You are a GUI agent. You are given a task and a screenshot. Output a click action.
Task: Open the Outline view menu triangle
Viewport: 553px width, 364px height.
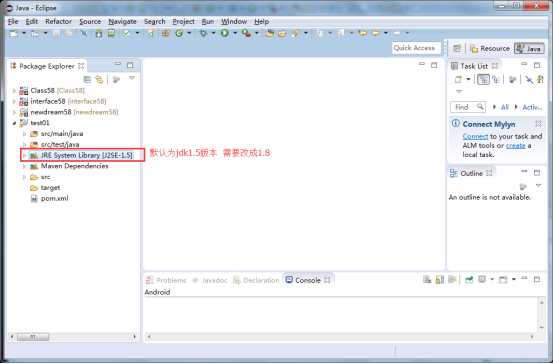(539, 185)
